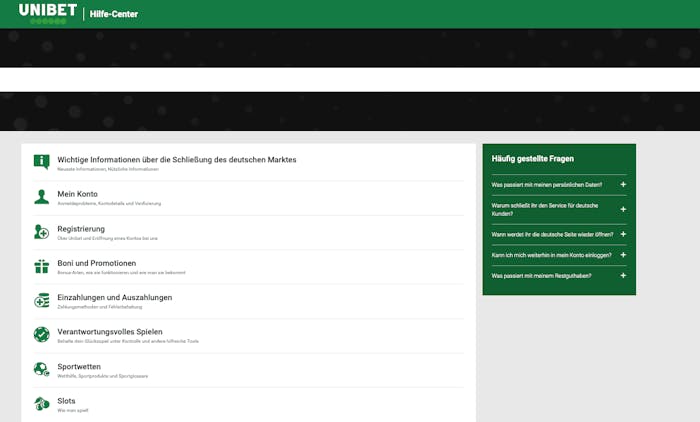This screenshot has height=422, width=700.
Task: Click question 'Kann ich mich weiterhin in mein Konto einloggen?'
Action: (551, 255)
